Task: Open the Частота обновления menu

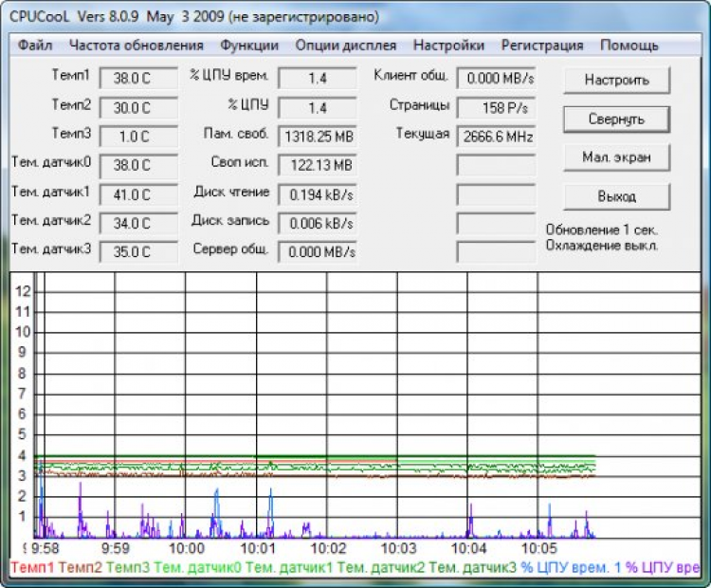Action: [x=136, y=45]
